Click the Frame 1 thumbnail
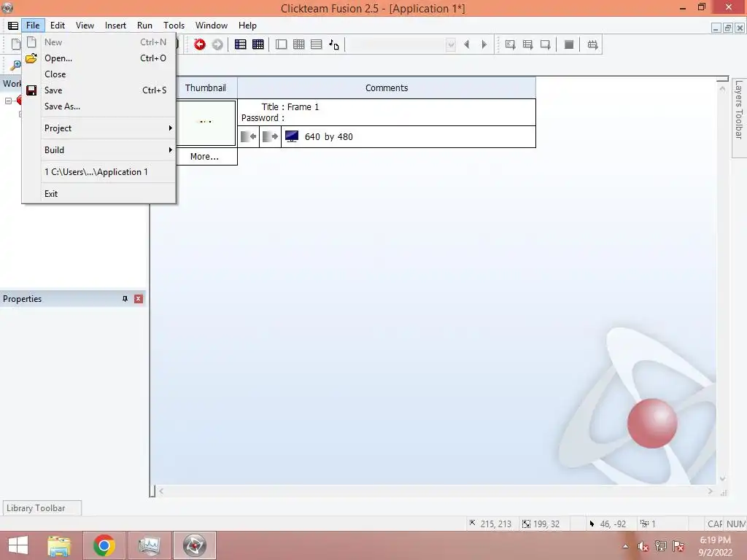 point(205,122)
